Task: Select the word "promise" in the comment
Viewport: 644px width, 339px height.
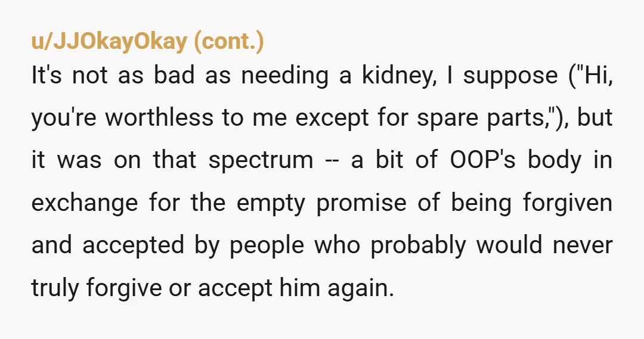Action: coord(361,204)
